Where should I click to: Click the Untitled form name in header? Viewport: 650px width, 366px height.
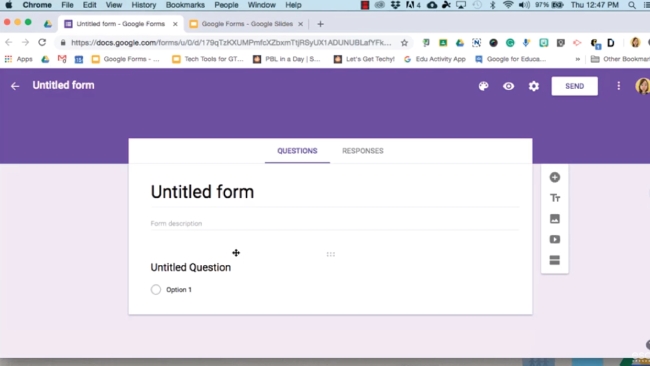63,85
